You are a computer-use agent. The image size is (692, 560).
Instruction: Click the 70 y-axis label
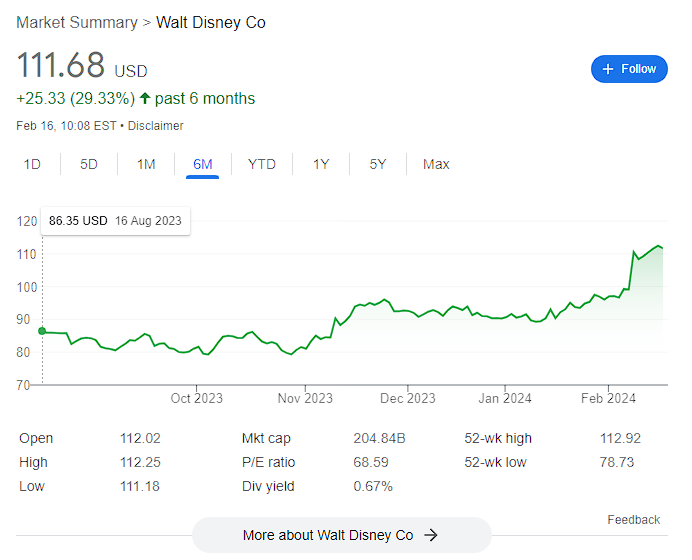click(23, 385)
